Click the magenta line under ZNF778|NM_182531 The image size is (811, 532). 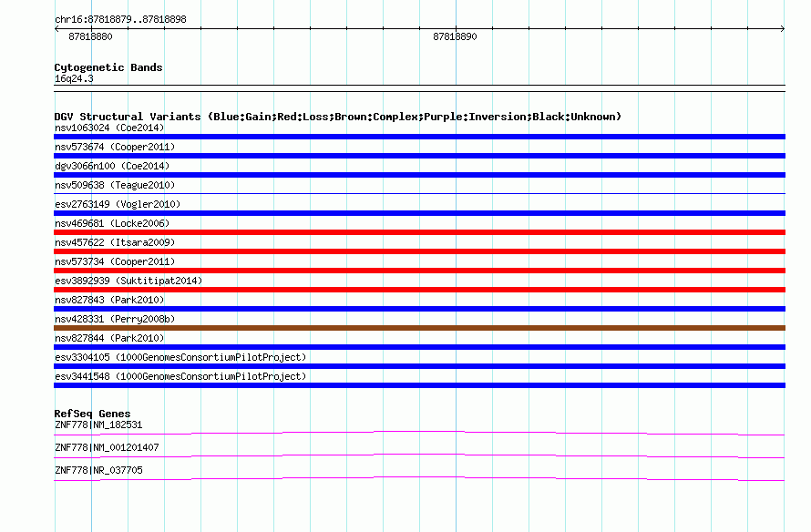[419, 432]
